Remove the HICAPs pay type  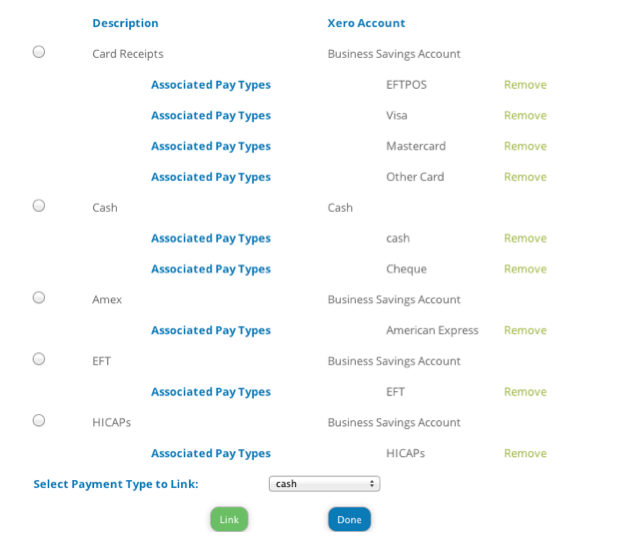(525, 453)
